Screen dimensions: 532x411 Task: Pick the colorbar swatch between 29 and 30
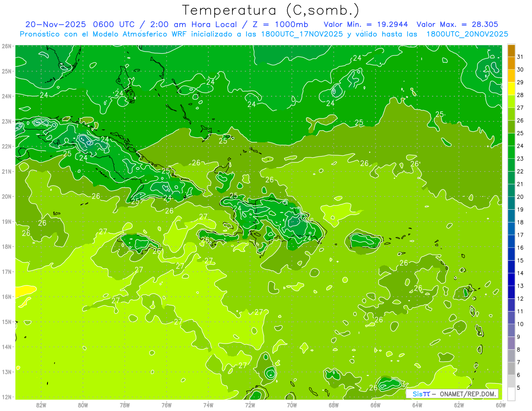tap(511, 76)
